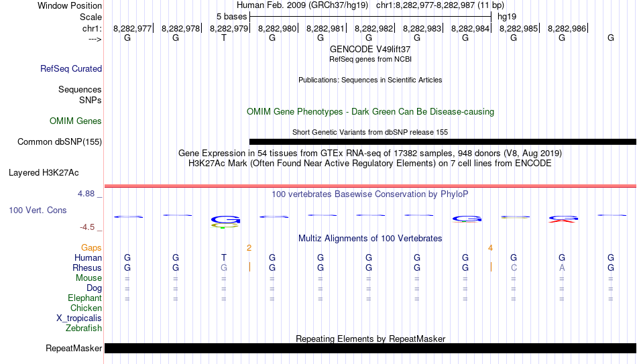This screenshot has height=364, width=637.
Task: Select the Common dbSNP(155) track label
Action: (59, 142)
